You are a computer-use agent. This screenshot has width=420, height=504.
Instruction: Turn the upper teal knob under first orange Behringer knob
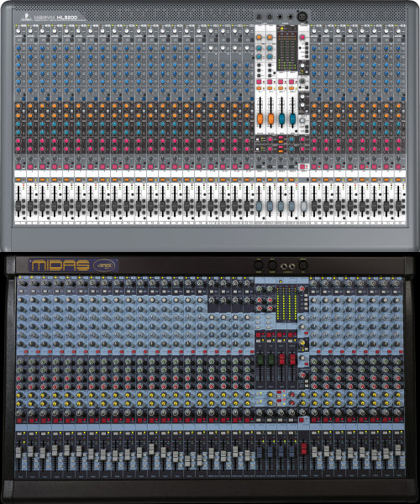coord(259,49)
